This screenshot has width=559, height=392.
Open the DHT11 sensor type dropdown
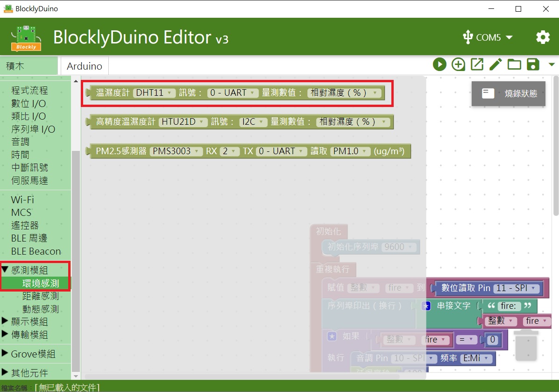pos(155,93)
